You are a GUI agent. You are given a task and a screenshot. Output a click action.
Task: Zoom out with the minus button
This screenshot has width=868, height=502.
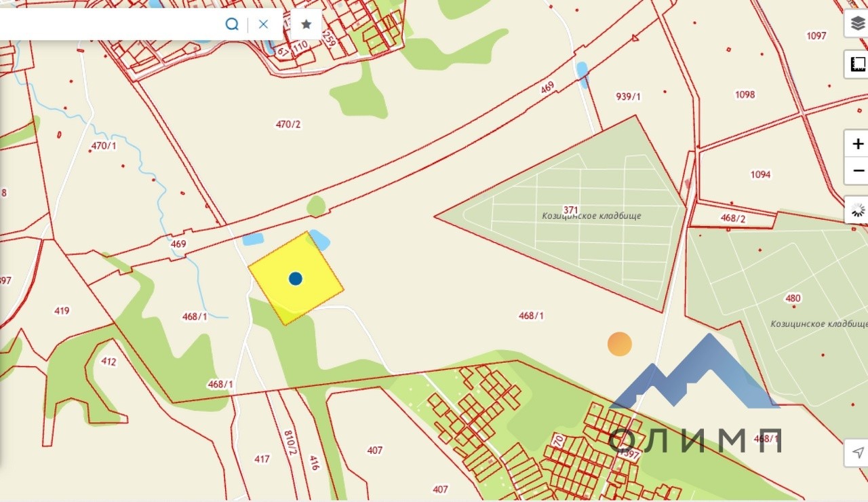(858, 171)
